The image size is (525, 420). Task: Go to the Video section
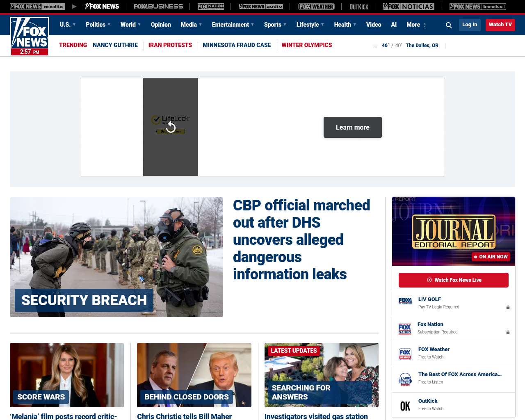click(x=374, y=25)
